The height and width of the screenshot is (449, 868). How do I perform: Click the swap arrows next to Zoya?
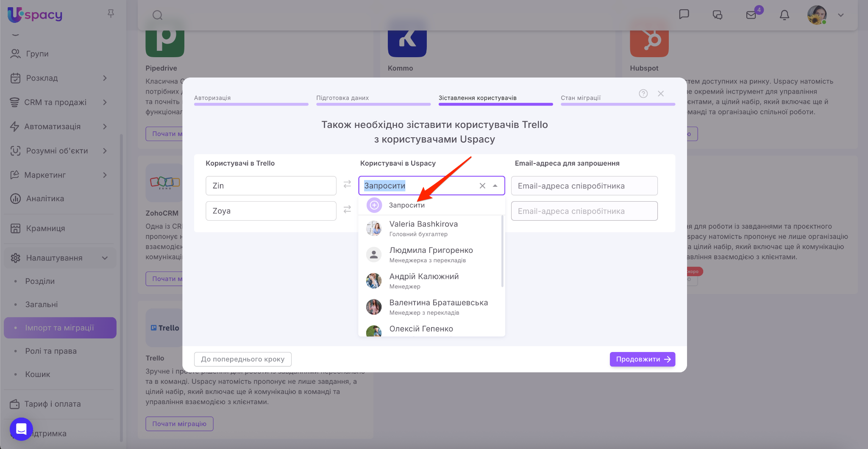point(347,209)
